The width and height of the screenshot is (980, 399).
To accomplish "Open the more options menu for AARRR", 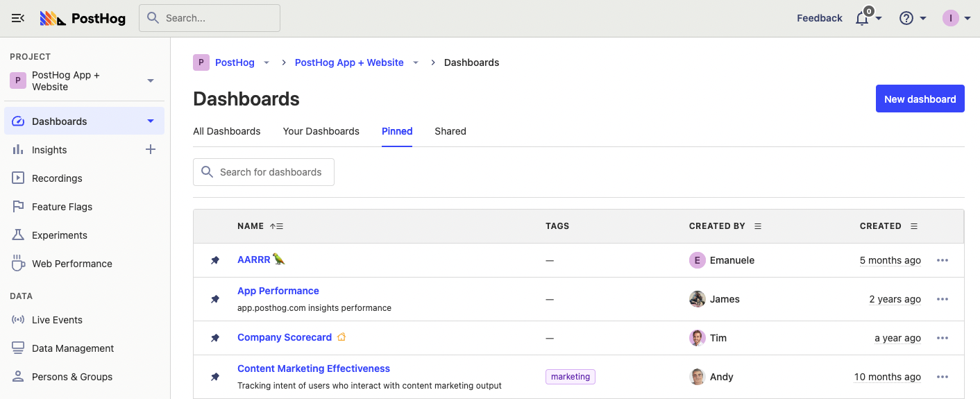I will tap(942, 260).
